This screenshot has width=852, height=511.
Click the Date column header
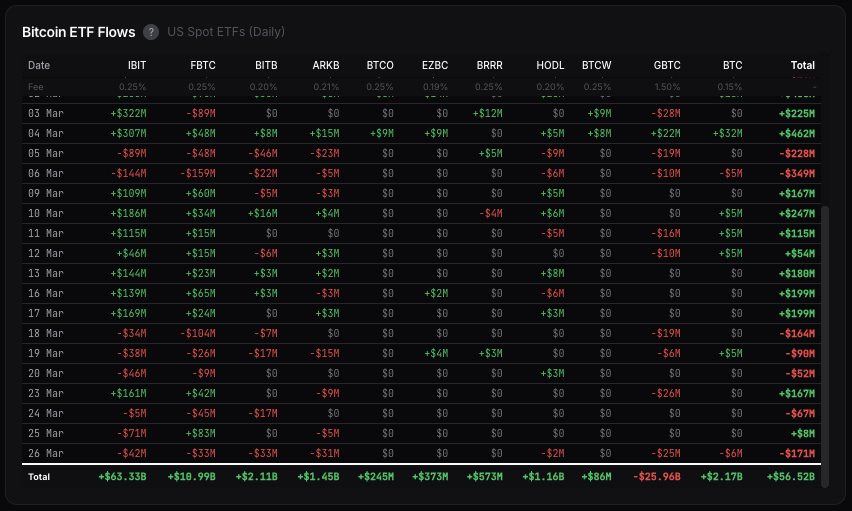39,65
